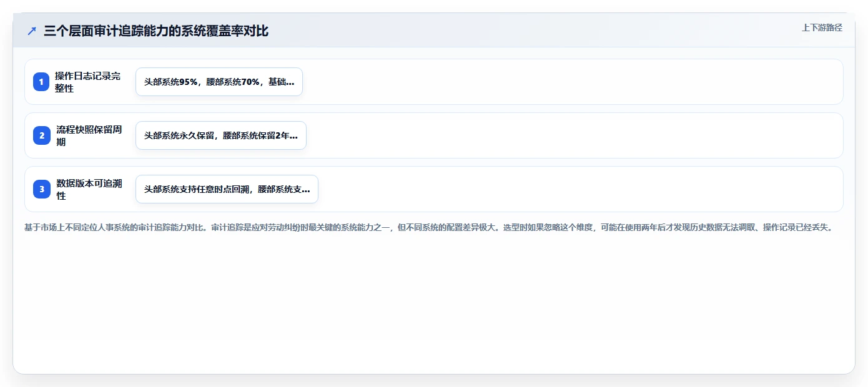The height and width of the screenshot is (387, 868).
Task: Click the blue arrow icon beside the title
Action: point(32,31)
